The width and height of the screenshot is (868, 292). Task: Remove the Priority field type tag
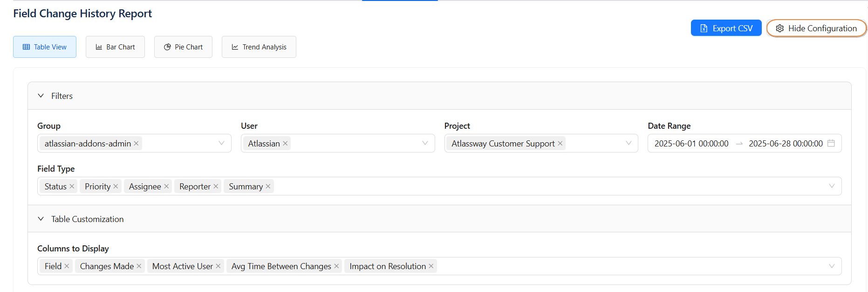[x=116, y=187]
